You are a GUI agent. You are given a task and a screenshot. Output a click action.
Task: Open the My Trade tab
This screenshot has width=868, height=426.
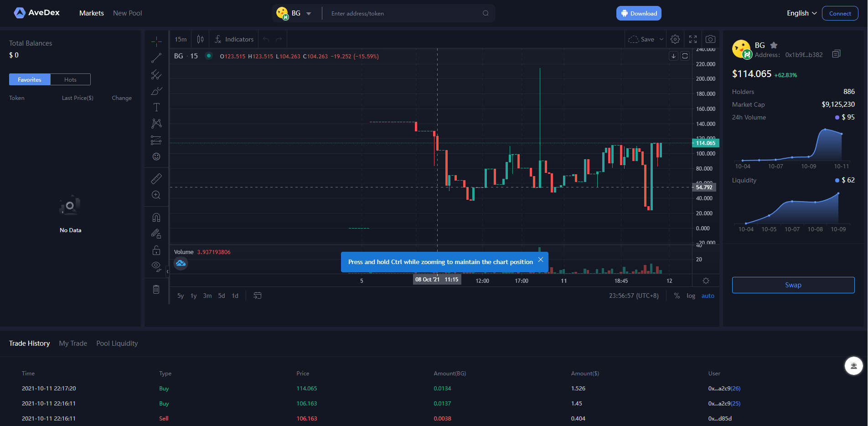(x=73, y=343)
